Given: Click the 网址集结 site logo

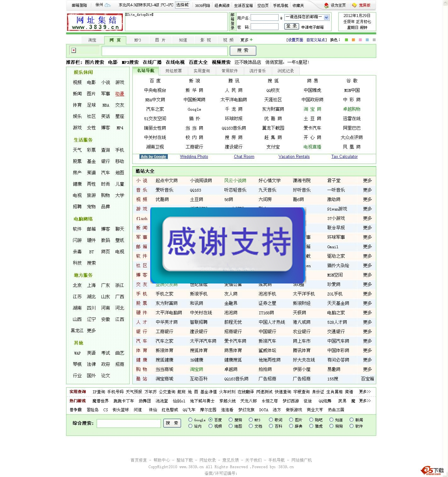Looking at the screenshot, I should 95,22.
